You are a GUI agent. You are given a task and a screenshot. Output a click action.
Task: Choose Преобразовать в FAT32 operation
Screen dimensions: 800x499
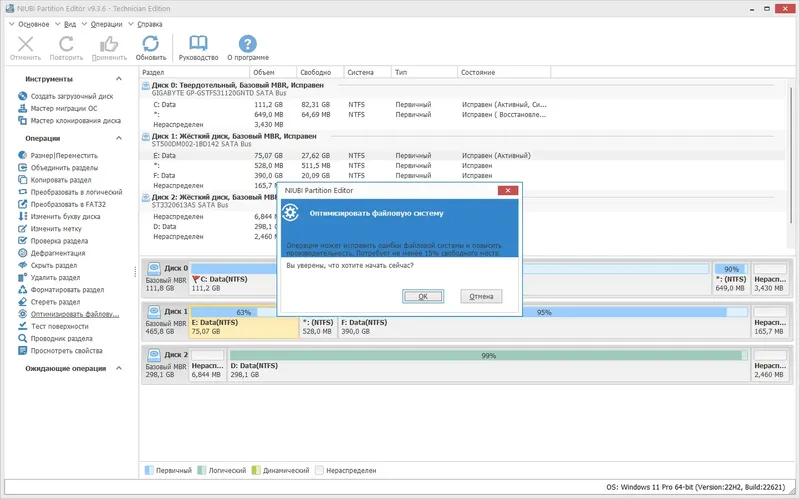point(62,204)
